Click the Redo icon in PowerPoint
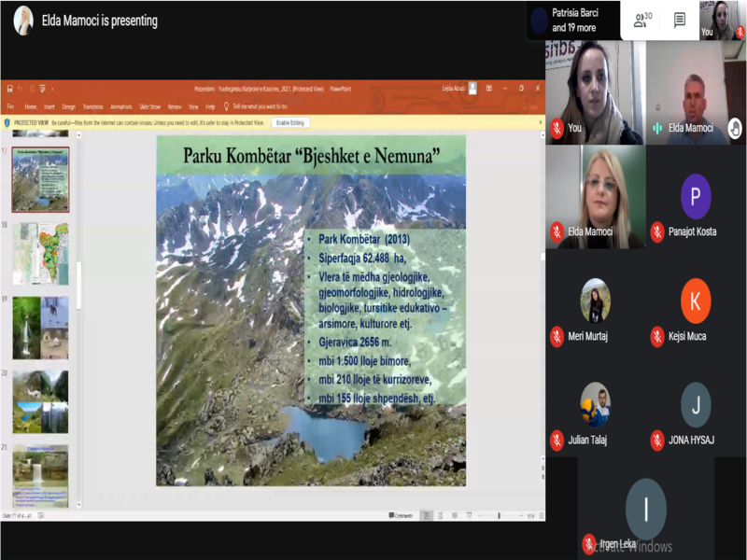The image size is (747, 560). pos(32,89)
